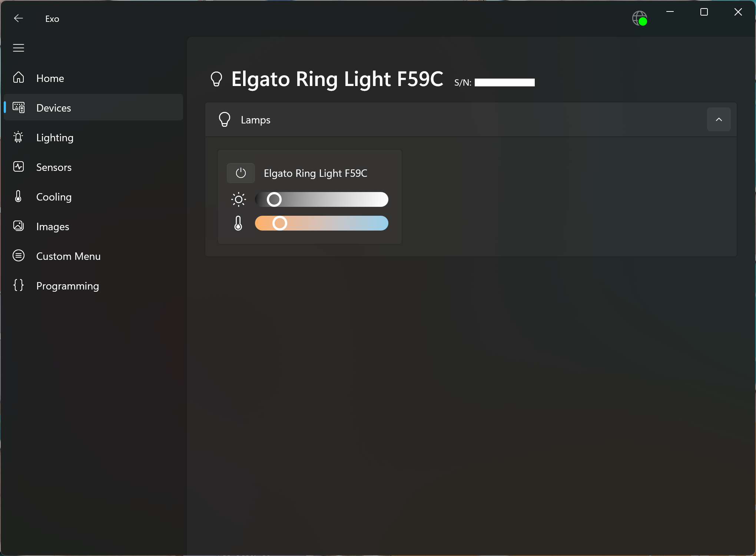Open the Images section icon
This screenshot has width=756, height=556.
(x=19, y=226)
